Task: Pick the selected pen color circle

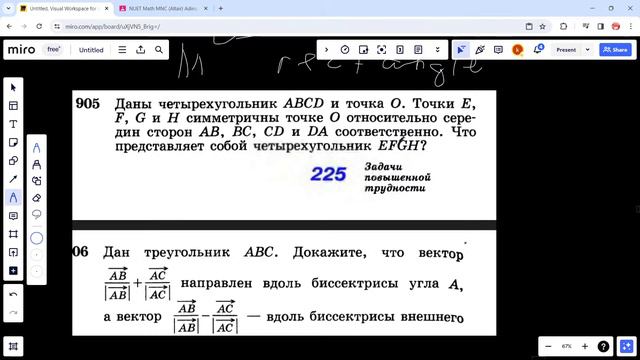Action: click(x=36, y=238)
